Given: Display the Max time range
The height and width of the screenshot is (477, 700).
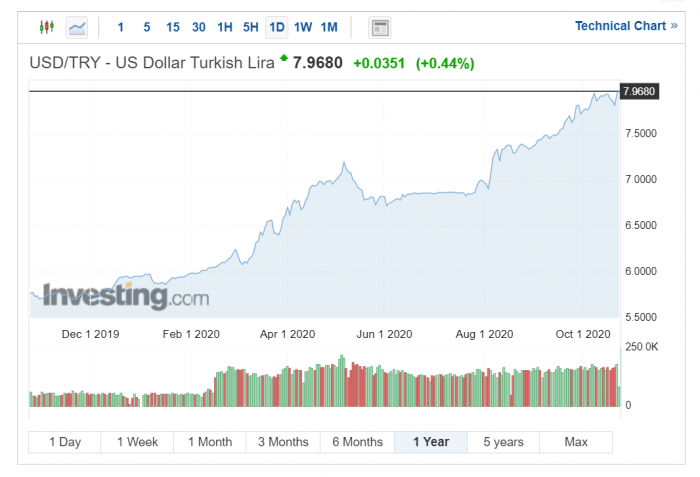Looking at the screenshot, I should (x=576, y=442).
